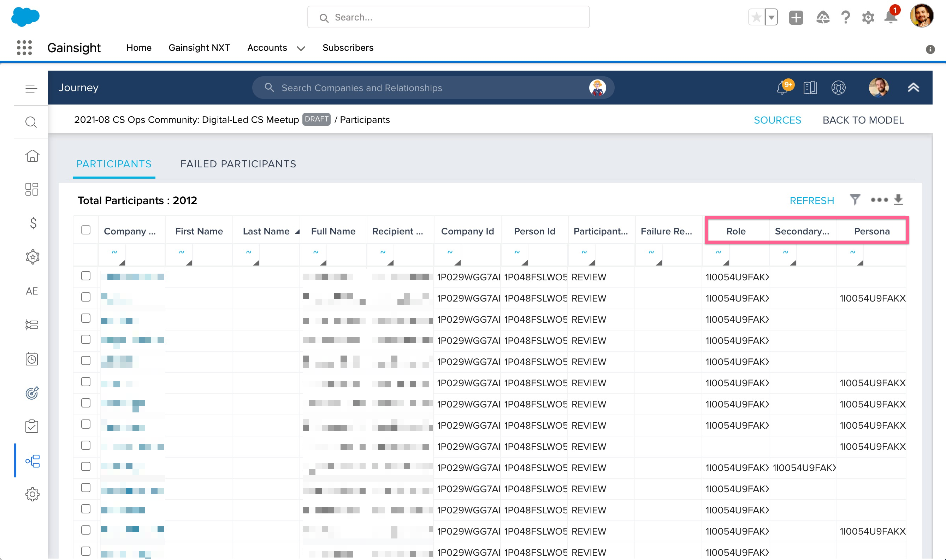Image resolution: width=946 pixels, height=560 pixels.
Task: Switch to the Failed Participants tab
Action: click(x=238, y=164)
